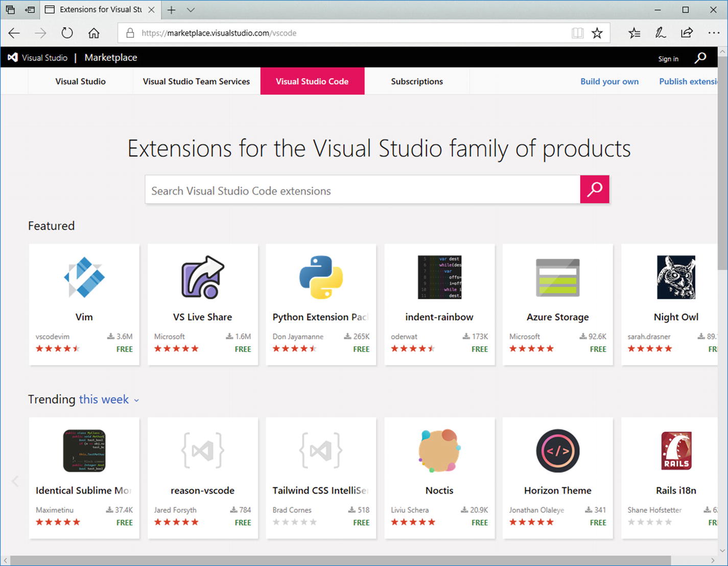Screen dimensions: 728x566
Task: Open the Python Extension Pack icon
Action: click(x=321, y=277)
